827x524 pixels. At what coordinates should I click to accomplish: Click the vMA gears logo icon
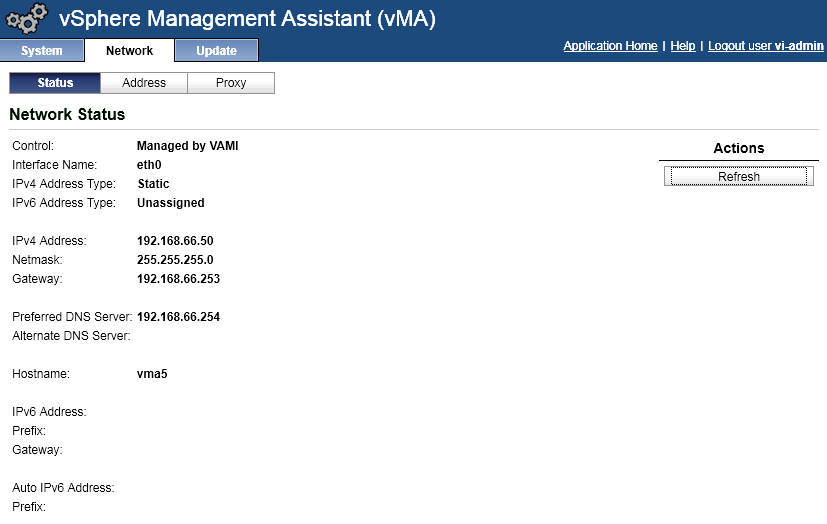click(26, 19)
